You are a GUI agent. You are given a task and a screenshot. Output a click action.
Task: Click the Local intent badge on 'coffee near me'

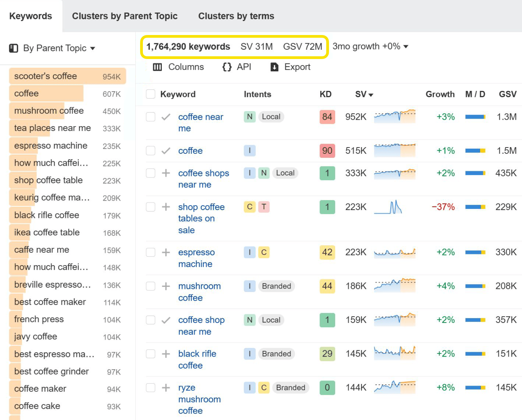(271, 117)
